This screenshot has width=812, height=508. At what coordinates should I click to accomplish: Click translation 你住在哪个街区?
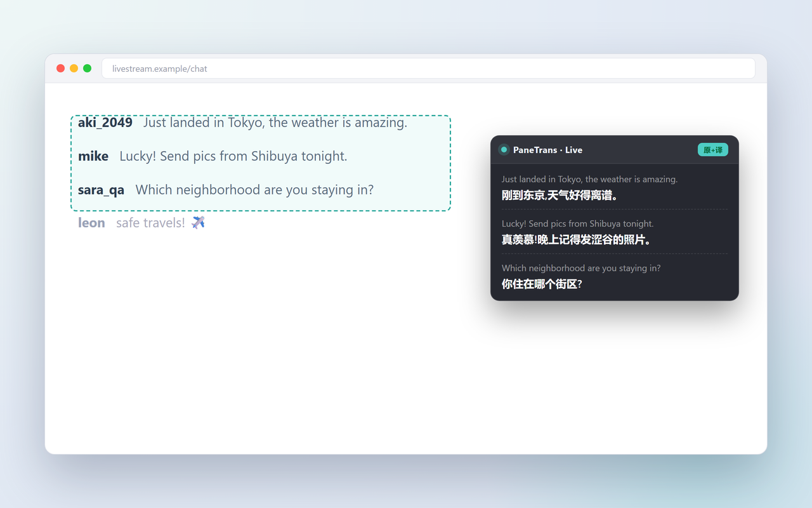coord(542,284)
